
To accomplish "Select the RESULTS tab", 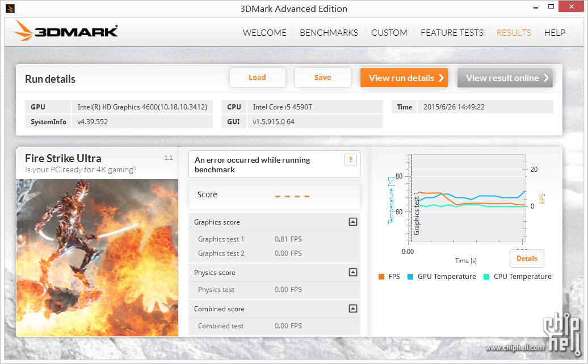I will pos(514,32).
